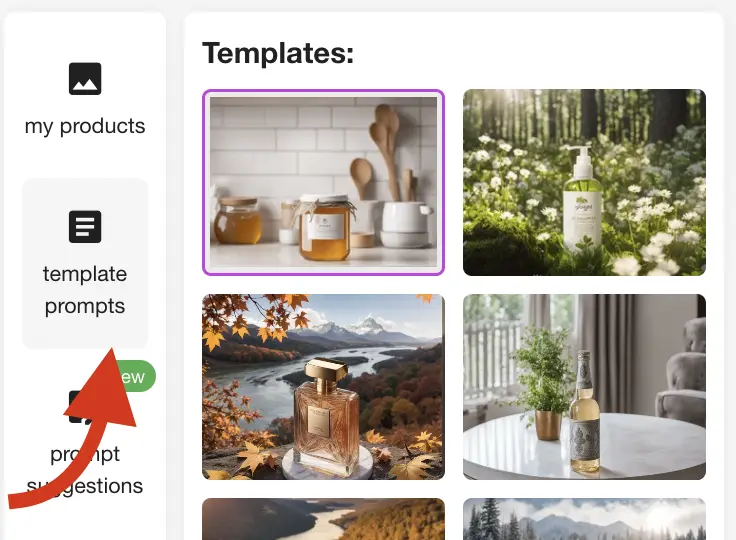Click the honey jar in first template
The height and width of the screenshot is (540, 736).
[325, 228]
